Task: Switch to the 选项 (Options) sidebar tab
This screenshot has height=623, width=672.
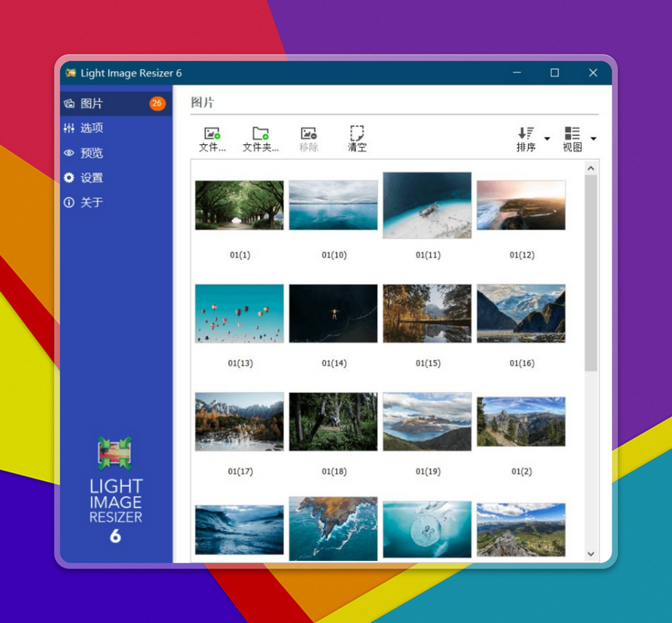Action: (92, 128)
